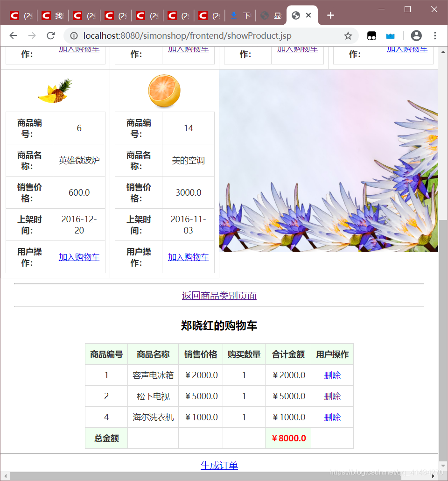Delete 海尔洗衣机 from the cart
Image resolution: width=448 pixels, height=481 pixels.
pos(332,417)
